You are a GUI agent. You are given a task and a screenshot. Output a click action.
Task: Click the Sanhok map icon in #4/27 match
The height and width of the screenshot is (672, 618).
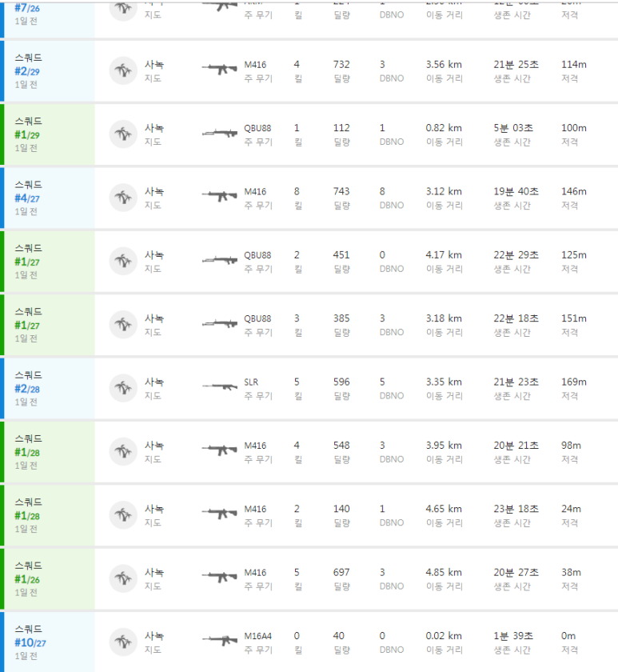click(x=123, y=198)
